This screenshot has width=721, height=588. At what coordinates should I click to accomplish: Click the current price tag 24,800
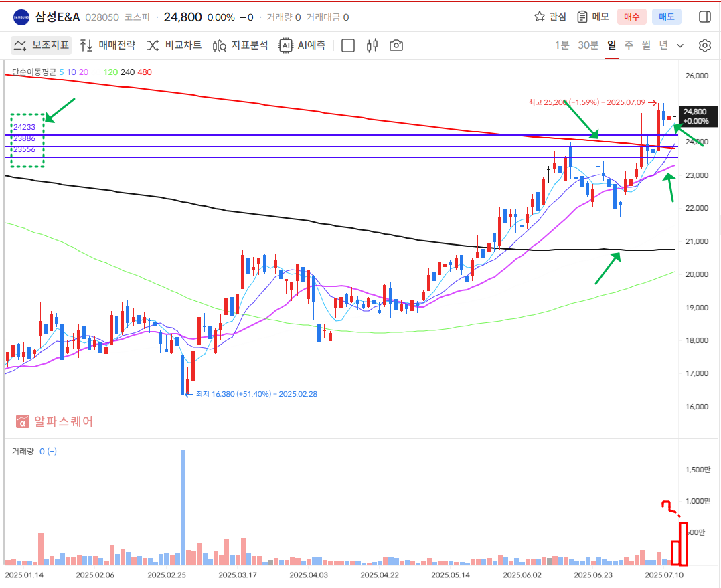(x=698, y=116)
